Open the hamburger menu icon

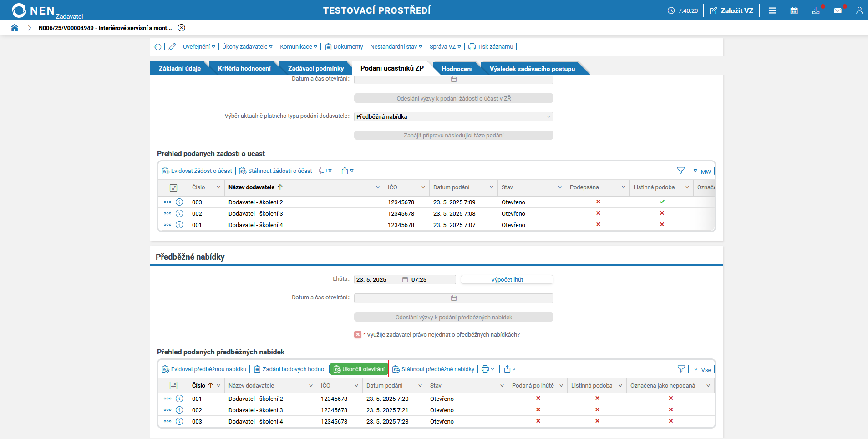pyautogui.click(x=772, y=10)
